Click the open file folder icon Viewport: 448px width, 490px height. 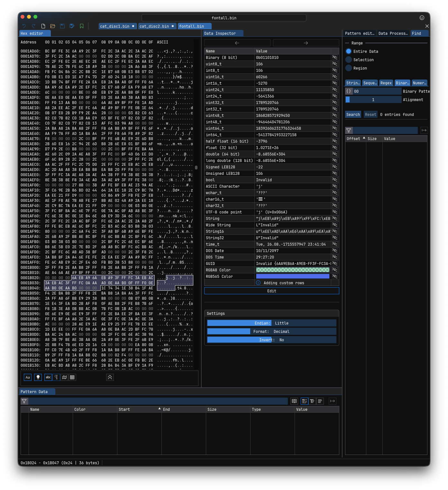[x=53, y=26]
